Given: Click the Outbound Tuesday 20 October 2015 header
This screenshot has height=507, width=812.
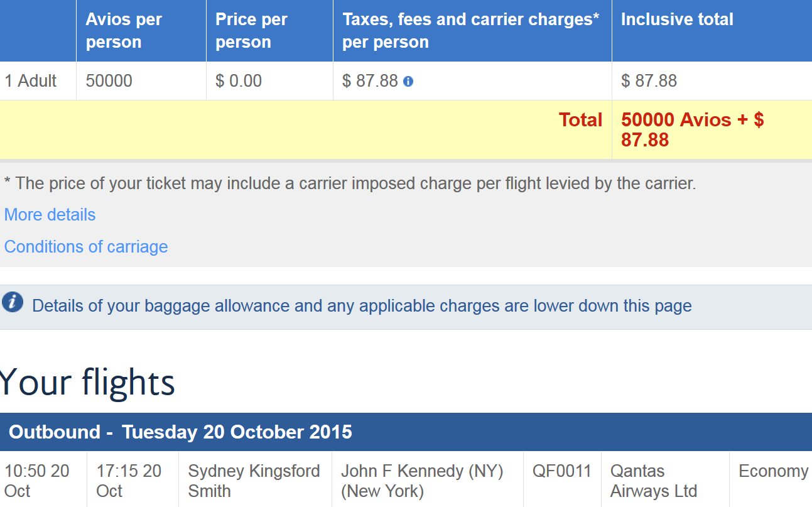Looking at the screenshot, I should (x=180, y=432).
